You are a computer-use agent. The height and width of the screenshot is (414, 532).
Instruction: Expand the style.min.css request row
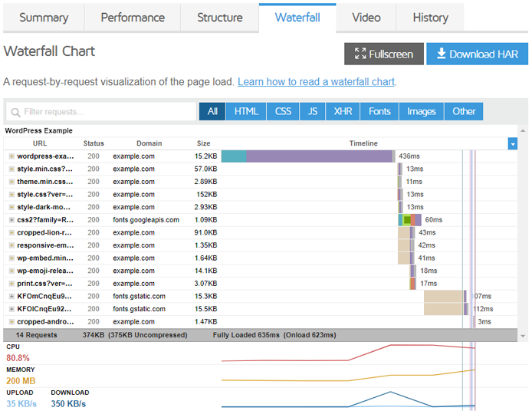tap(11, 169)
